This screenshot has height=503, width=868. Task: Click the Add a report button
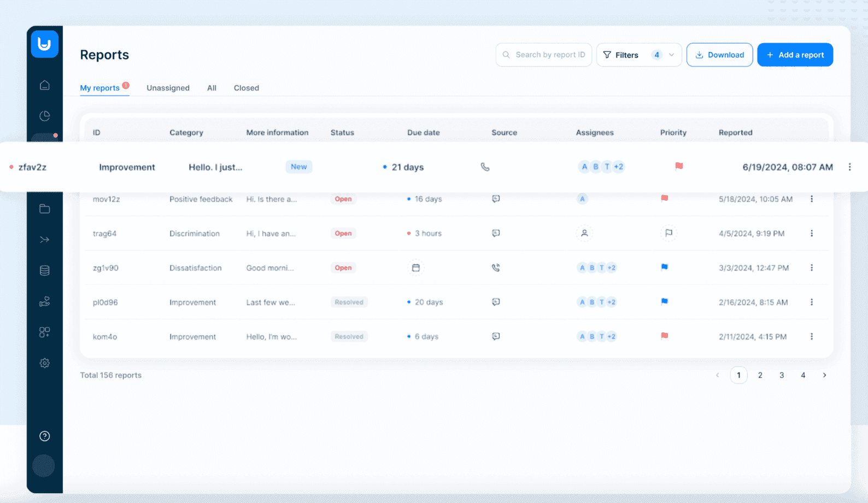[795, 55]
